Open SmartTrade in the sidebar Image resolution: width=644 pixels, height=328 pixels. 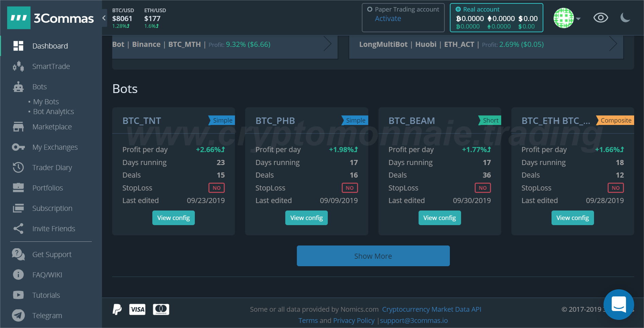coord(51,66)
